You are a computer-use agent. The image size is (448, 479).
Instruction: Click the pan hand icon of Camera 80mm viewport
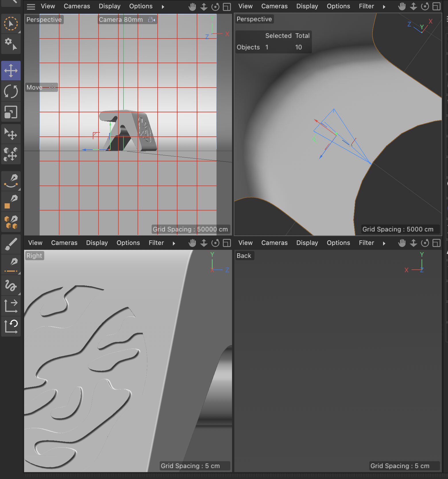tap(192, 6)
